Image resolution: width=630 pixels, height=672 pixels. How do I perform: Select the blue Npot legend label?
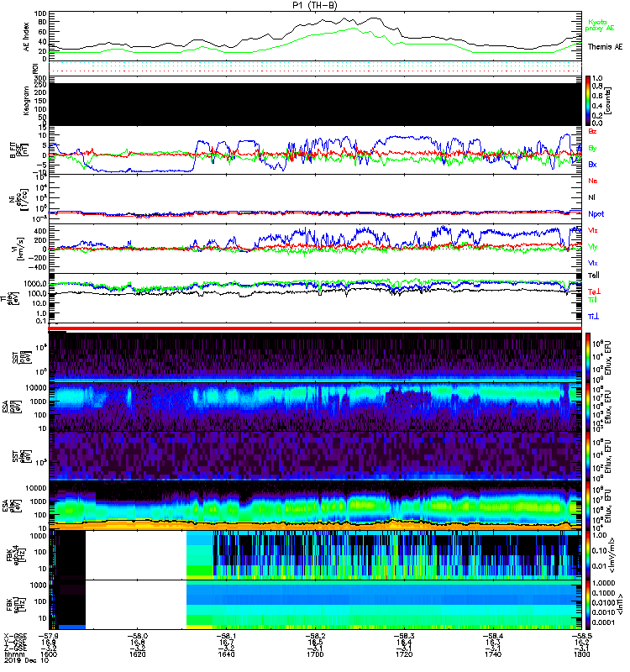point(596,214)
